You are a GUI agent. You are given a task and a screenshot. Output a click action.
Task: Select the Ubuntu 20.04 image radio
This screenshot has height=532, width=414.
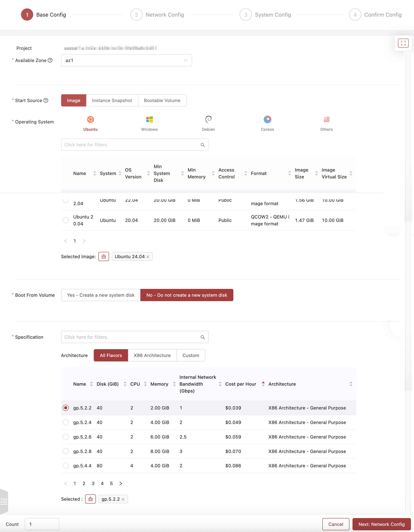click(65, 220)
